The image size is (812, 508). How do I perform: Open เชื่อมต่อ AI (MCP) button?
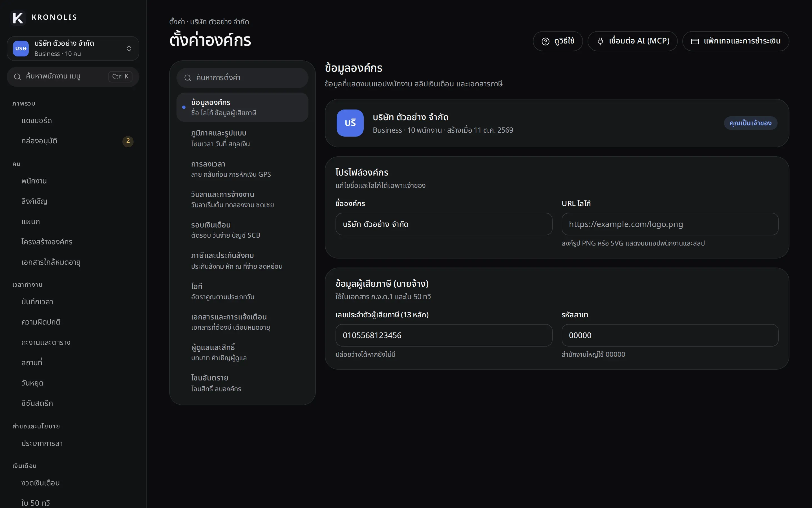[632, 41]
